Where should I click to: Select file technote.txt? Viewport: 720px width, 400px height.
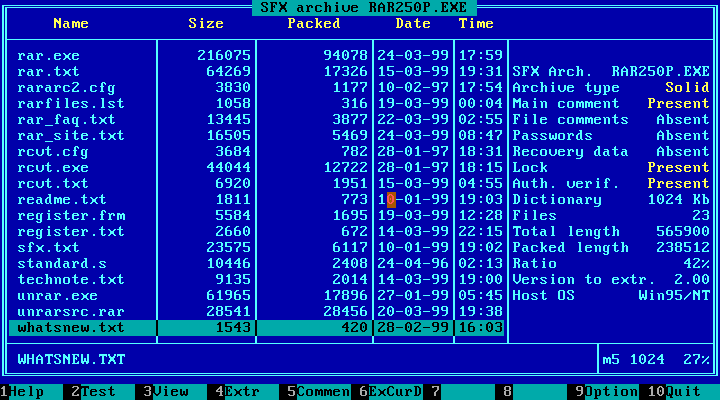[71, 280]
